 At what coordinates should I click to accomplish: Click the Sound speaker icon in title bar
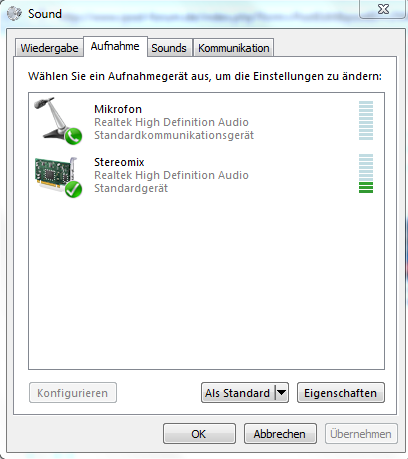point(14,13)
